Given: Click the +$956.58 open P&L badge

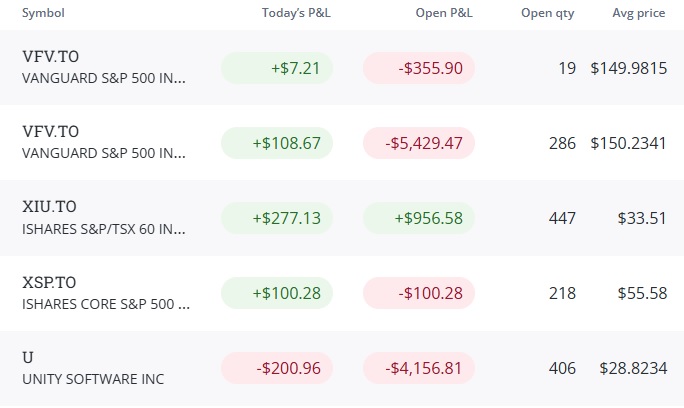Looking at the screenshot, I should (418, 218).
